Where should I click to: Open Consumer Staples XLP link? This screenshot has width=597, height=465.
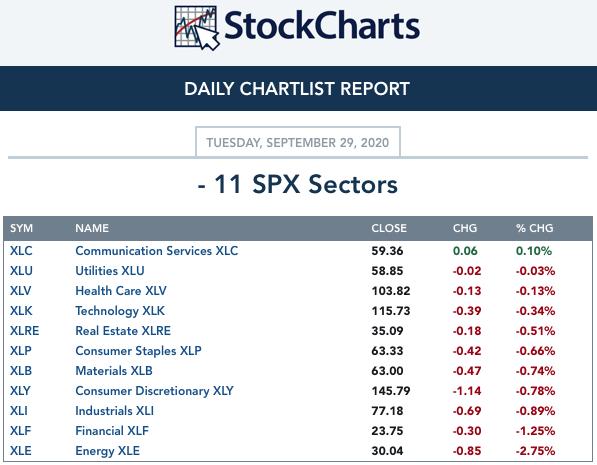coord(138,351)
